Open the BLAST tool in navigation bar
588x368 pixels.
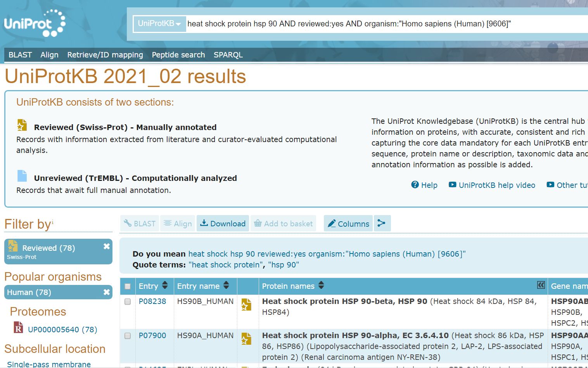click(20, 55)
